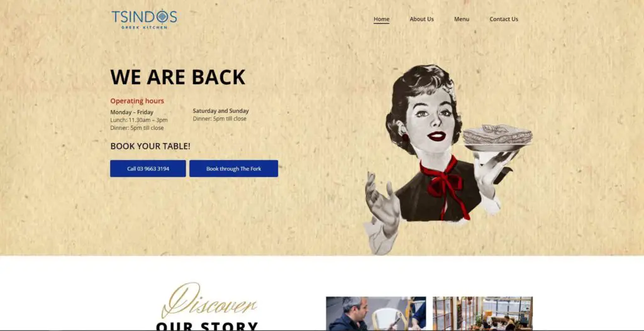The height and width of the screenshot is (331, 644).
Task: Click the red Operating hours heading
Action: [x=136, y=101]
